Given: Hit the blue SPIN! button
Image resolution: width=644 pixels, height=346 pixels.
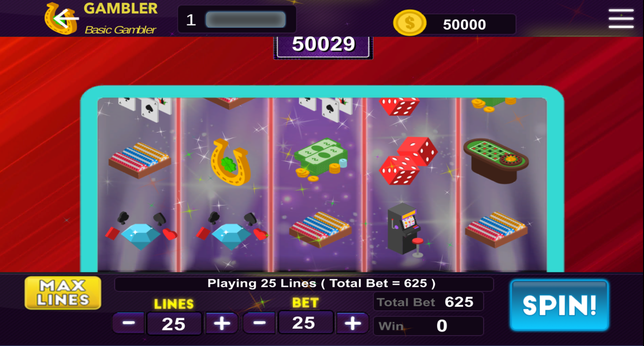Looking at the screenshot, I should click(560, 305).
